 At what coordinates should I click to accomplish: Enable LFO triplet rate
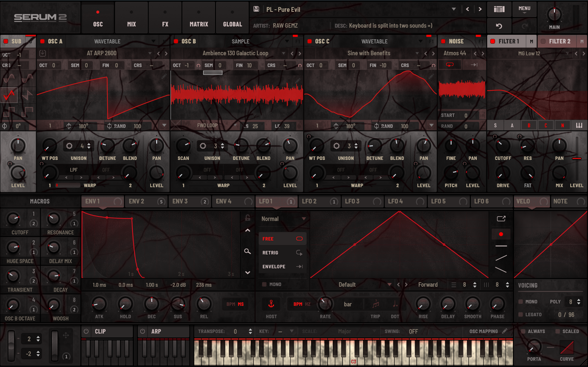click(375, 304)
